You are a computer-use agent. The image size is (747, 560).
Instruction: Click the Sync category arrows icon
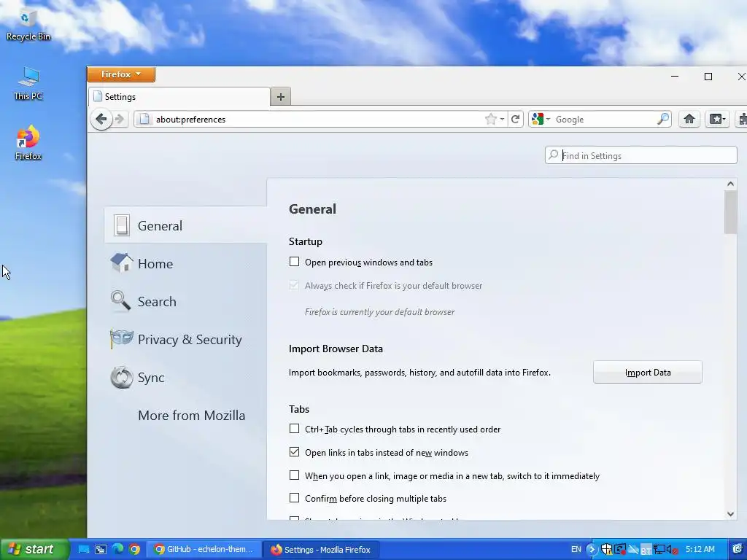click(x=122, y=377)
